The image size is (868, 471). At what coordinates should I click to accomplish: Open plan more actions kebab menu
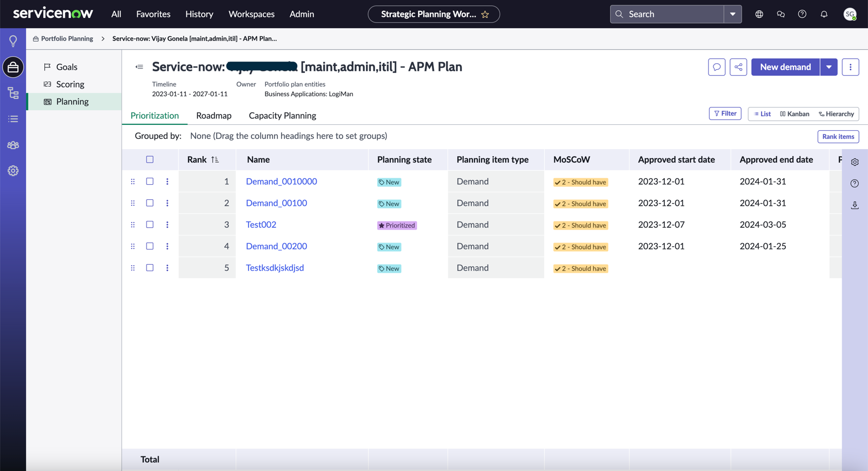click(x=850, y=67)
